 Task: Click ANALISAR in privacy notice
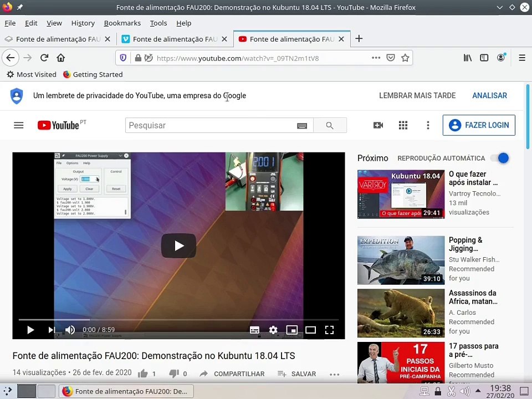pyautogui.click(x=489, y=96)
